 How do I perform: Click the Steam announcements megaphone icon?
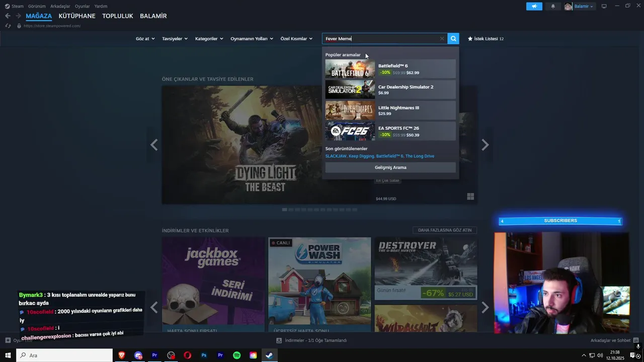click(534, 7)
